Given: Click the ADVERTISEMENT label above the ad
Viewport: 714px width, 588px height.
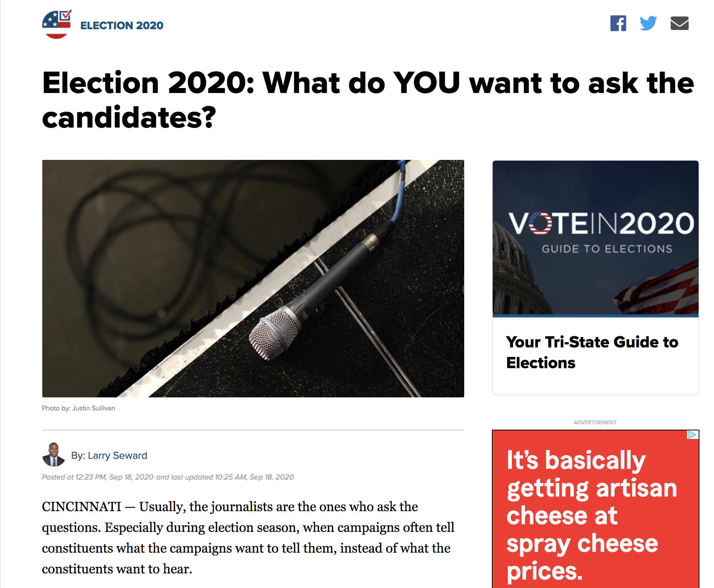Looking at the screenshot, I should (x=595, y=422).
